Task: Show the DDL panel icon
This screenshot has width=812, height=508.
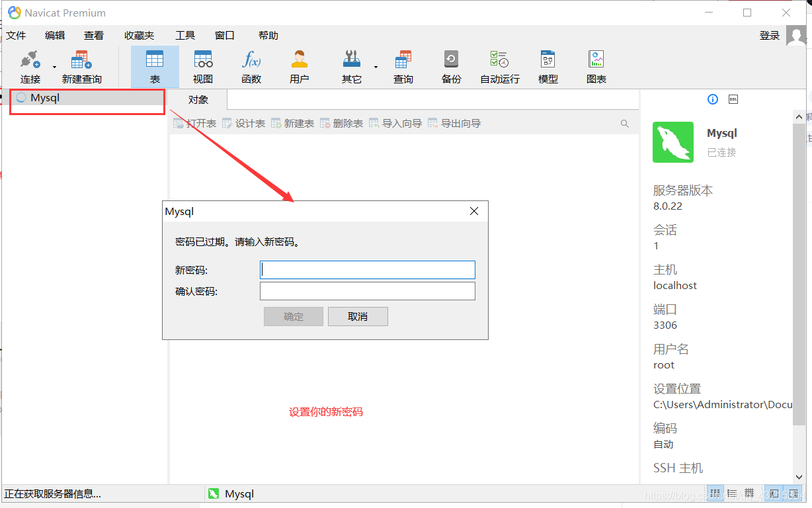Action: pos(733,99)
